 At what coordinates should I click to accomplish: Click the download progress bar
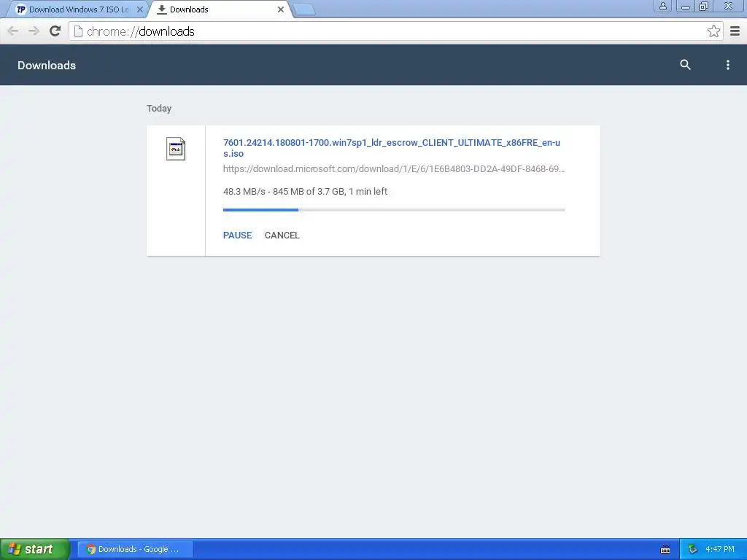coord(394,209)
